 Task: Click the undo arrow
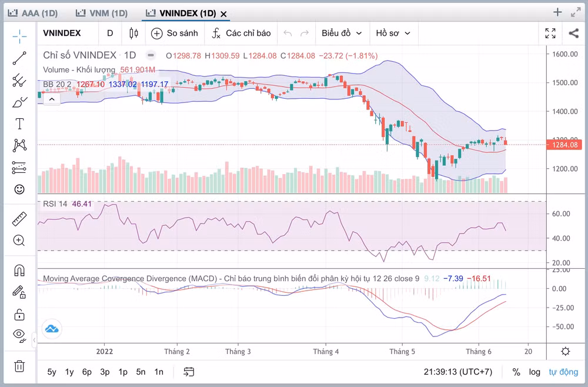[288, 34]
